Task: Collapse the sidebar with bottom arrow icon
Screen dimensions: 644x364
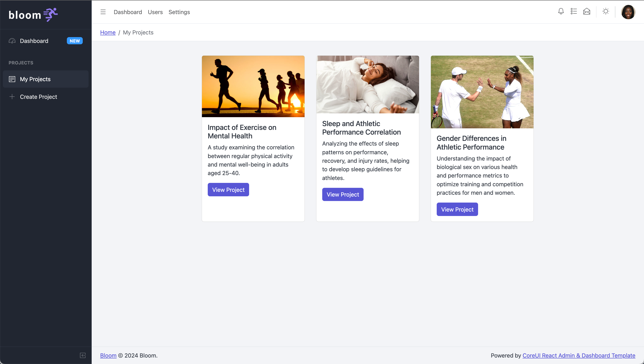Action: [x=83, y=355]
